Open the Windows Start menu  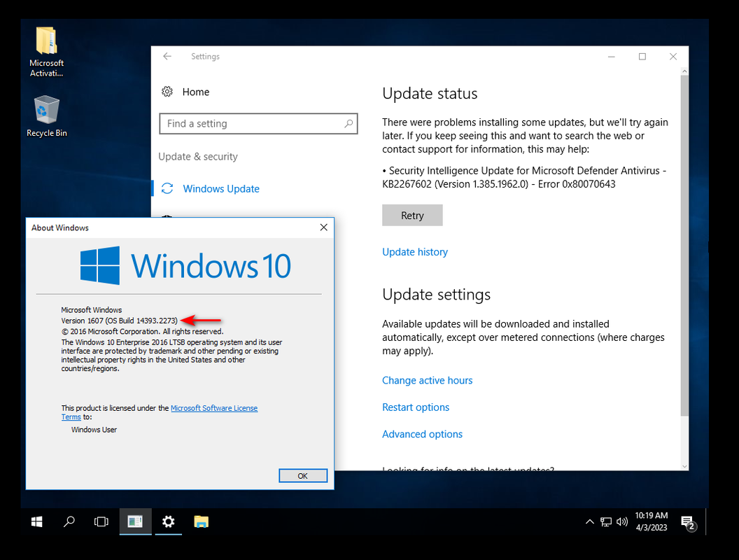(37, 521)
